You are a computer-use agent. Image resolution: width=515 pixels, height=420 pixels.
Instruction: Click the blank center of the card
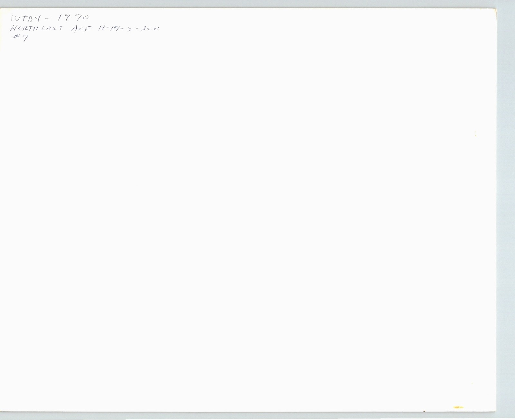(248, 209)
